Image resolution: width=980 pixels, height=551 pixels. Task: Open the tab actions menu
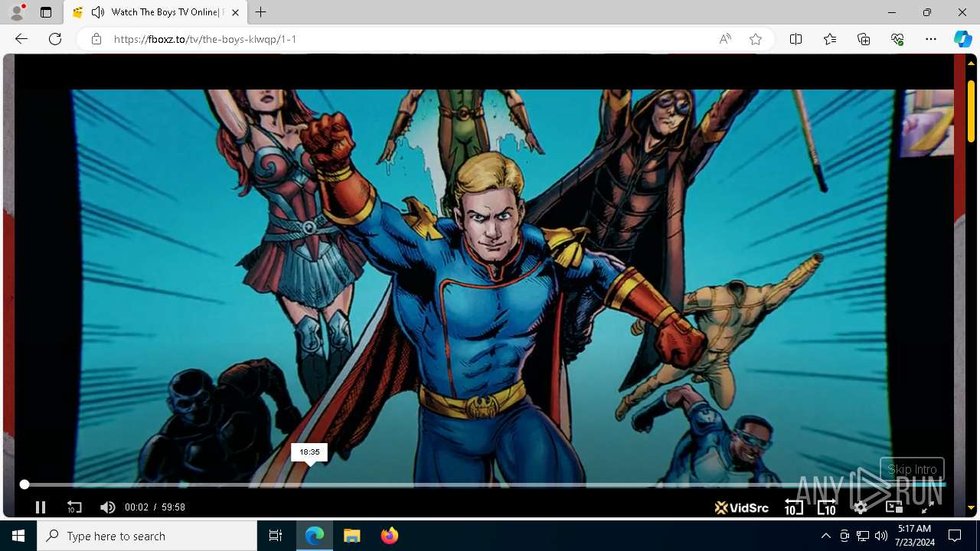[x=46, y=12]
